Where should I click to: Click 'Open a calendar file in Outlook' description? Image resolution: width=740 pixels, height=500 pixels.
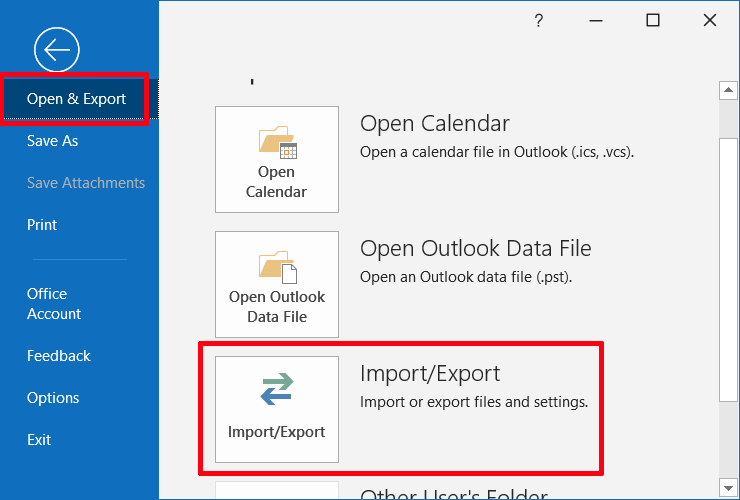click(497, 152)
